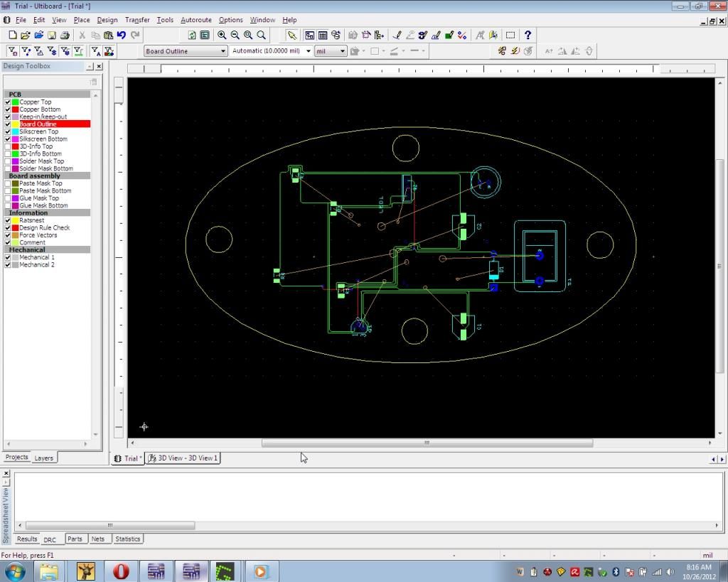Image resolution: width=728 pixels, height=582 pixels.
Task: Toggle the Ratsnest visibility checkbox
Action: point(8,220)
